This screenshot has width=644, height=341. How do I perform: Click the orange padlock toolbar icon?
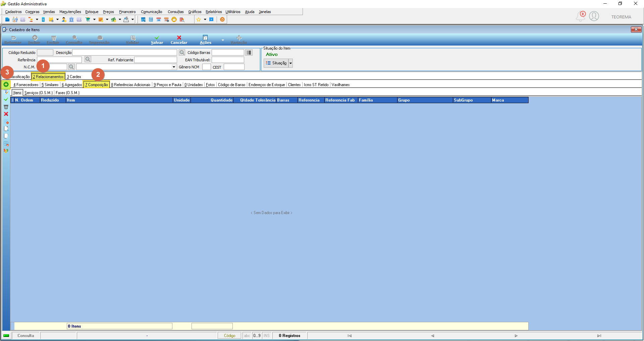coord(174,19)
